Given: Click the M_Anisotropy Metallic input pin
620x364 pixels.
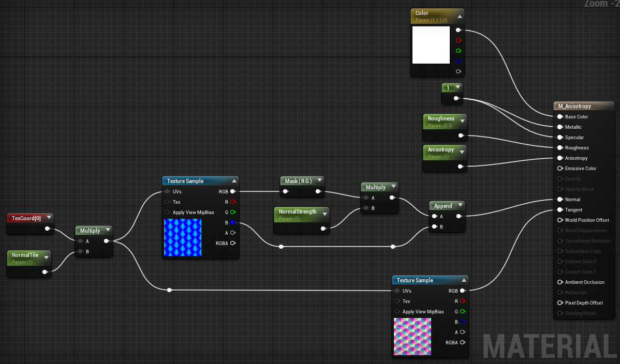Looking at the screenshot, I should tap(560, 127).
